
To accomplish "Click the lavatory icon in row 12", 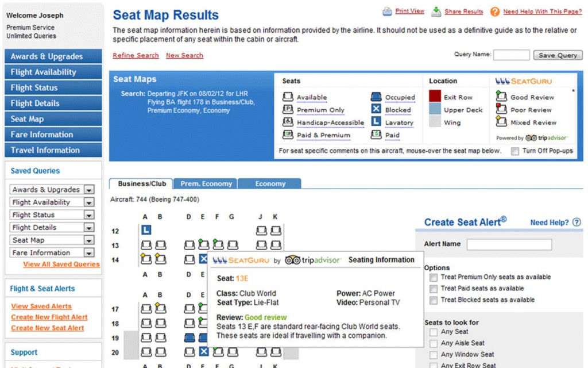I will point(146,231).
